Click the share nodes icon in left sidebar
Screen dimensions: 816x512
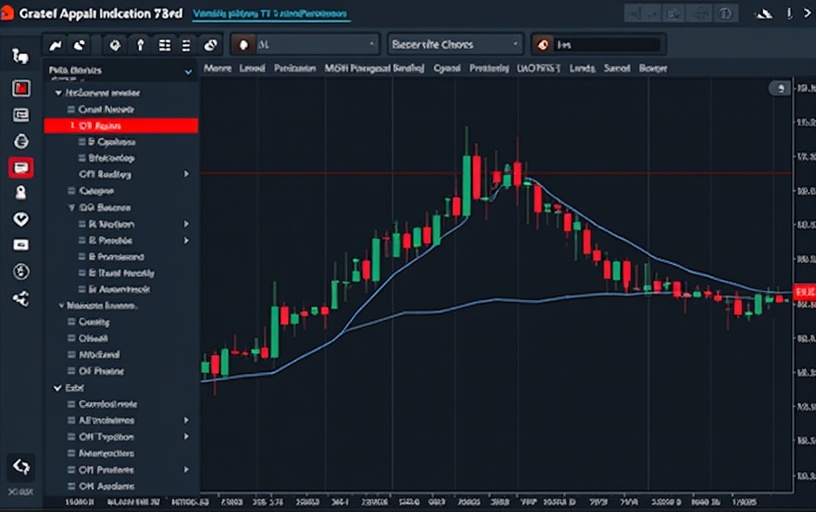[x=20, y=298]
